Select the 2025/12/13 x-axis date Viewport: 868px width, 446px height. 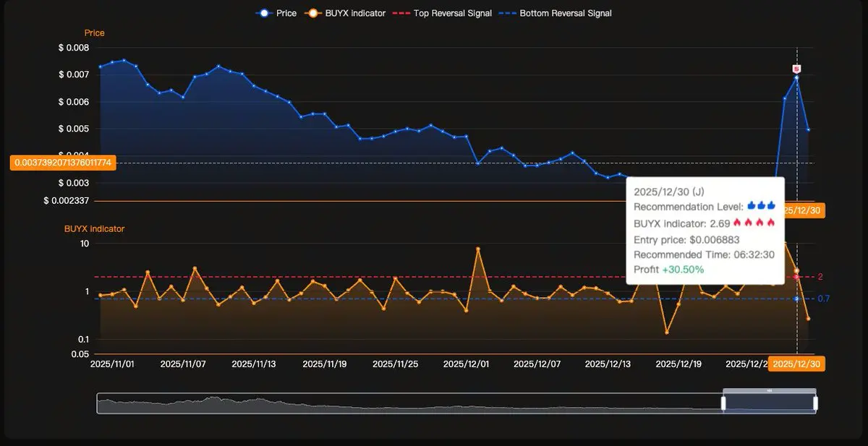608,364
